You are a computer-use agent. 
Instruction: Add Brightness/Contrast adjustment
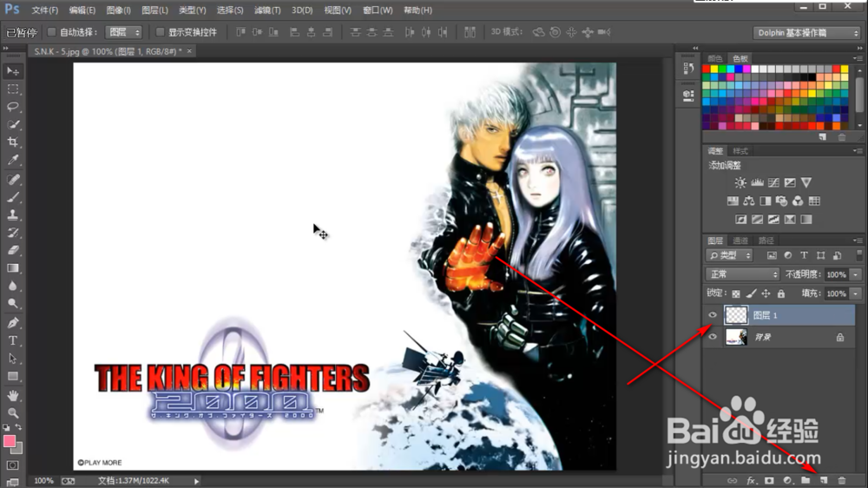740,182
